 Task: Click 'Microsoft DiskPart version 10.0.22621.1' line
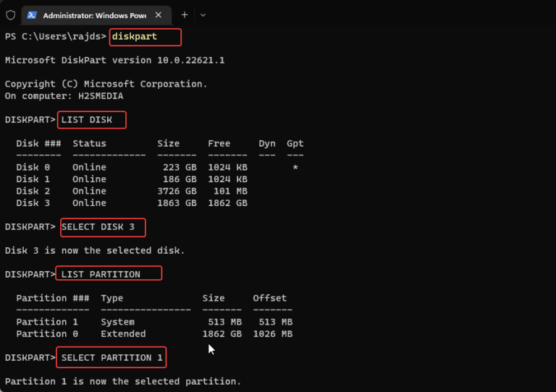pos(114,60)
